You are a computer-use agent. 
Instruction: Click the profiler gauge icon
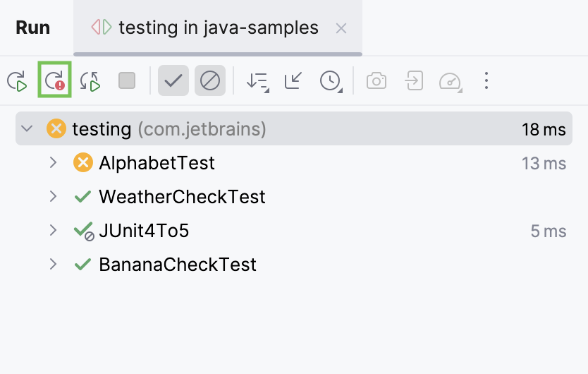point(450,81)
